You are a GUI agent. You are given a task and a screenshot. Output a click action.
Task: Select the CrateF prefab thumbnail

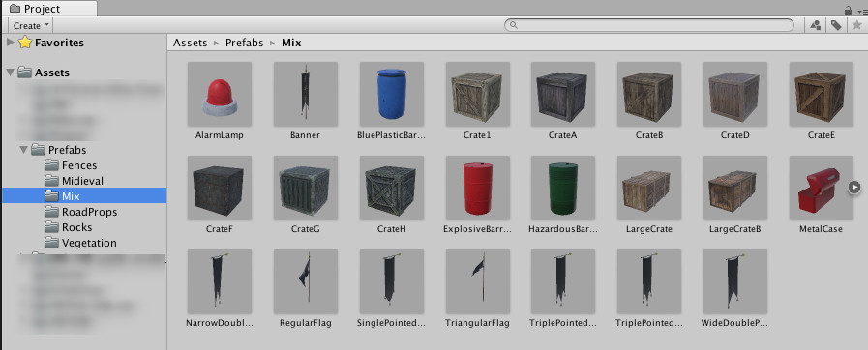click(220, 188)
